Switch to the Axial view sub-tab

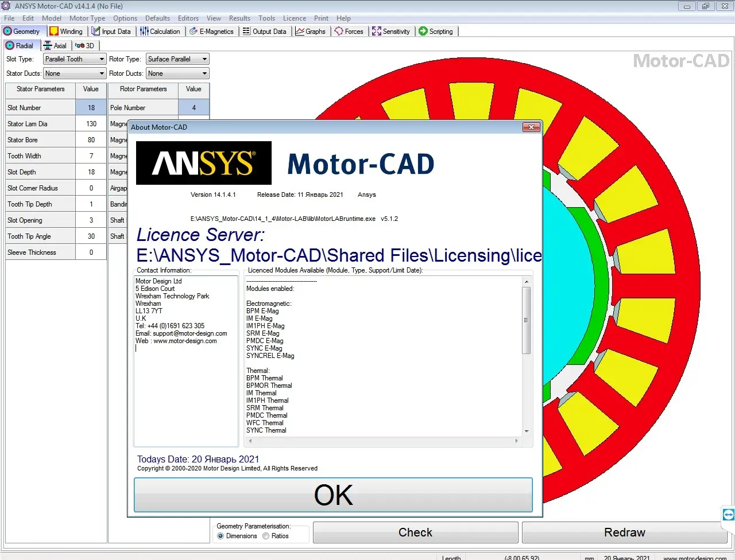56,45
